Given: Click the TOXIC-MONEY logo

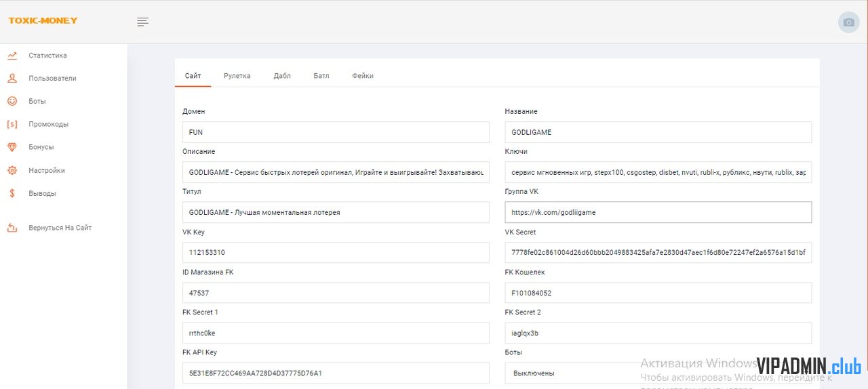Looking at the screenshot, I should [43, 20].
